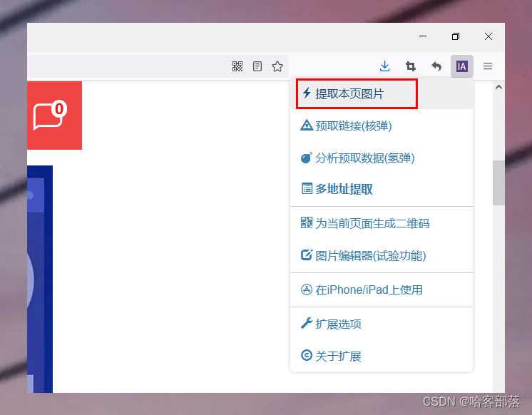Image resolution: width=532 pixels, height=415 pixels.
Task: Open 扩展选项 settings entry
Action: (x=382, y=324)
